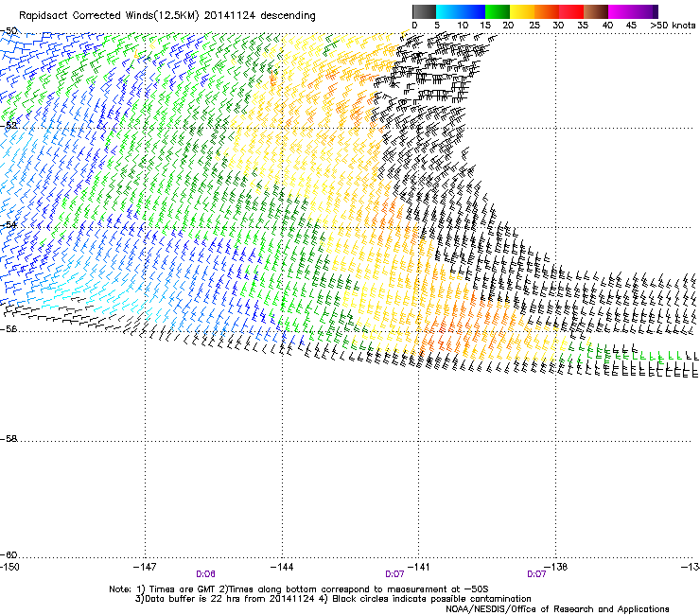
Task: Click the '-52' latitude axis label
Action: coord(9,126)
